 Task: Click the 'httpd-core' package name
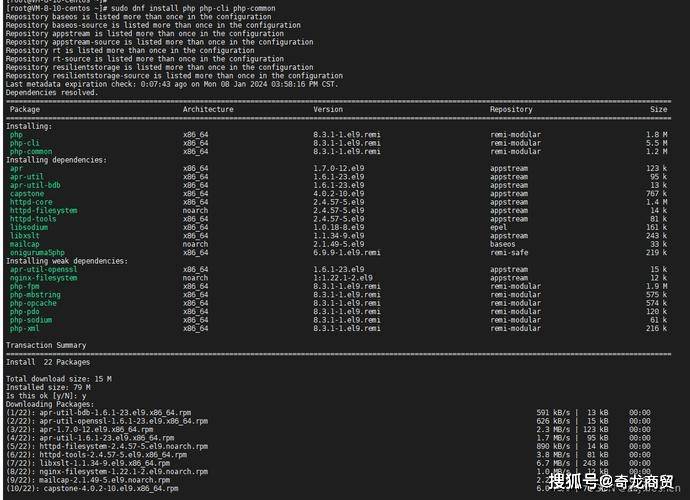pyautogui.click(x=31, y=202)
